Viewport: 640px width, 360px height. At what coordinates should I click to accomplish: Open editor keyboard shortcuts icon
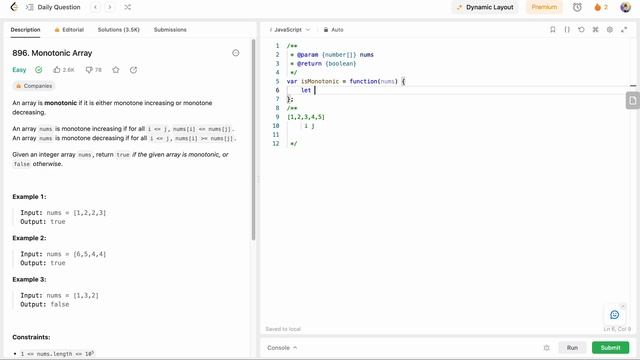click(596, 30)
